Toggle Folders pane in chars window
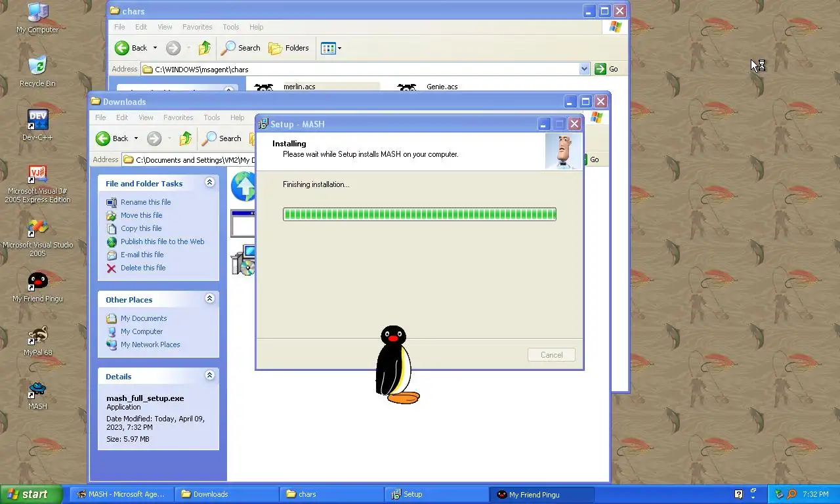Image resolution: width=840 pixels, height=504 pixels. point(289,48)
